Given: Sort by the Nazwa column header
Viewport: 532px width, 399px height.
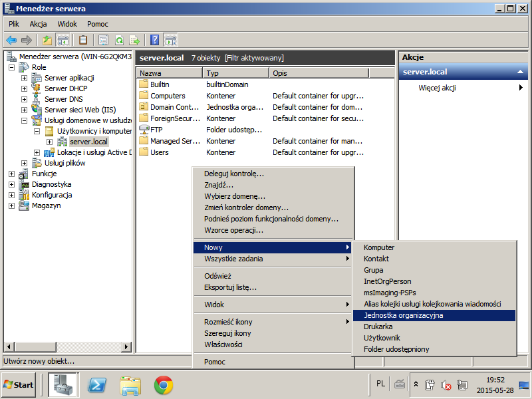Looking at the screenshot, I should (170, 73).
